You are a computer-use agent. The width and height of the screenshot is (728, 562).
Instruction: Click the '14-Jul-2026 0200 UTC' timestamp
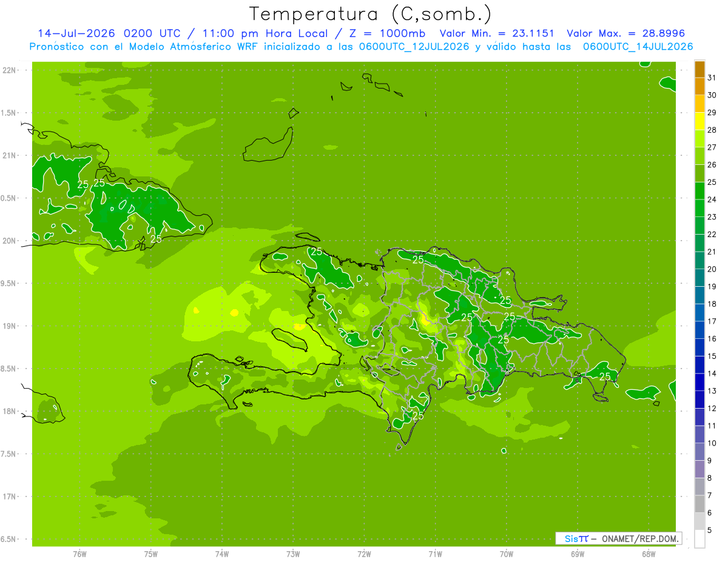109,33
